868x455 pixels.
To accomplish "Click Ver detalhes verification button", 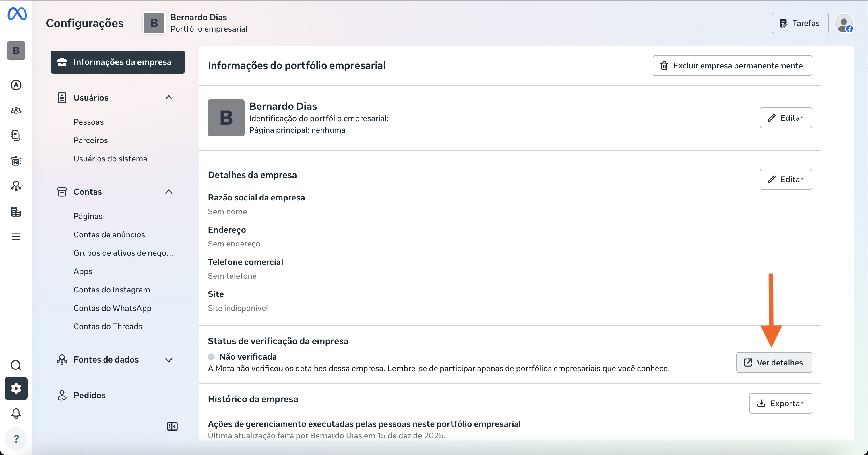I will coord(774,363).
